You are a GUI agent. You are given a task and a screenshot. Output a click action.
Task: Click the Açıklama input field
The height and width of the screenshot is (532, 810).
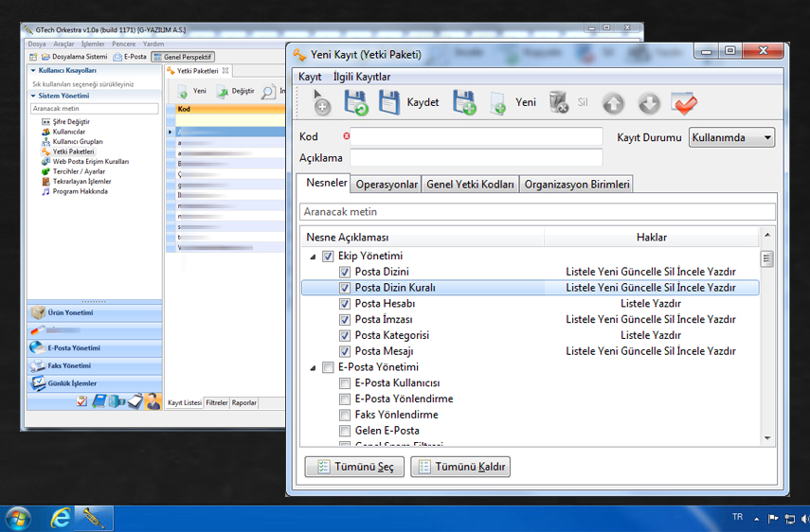tap(477, 157)
